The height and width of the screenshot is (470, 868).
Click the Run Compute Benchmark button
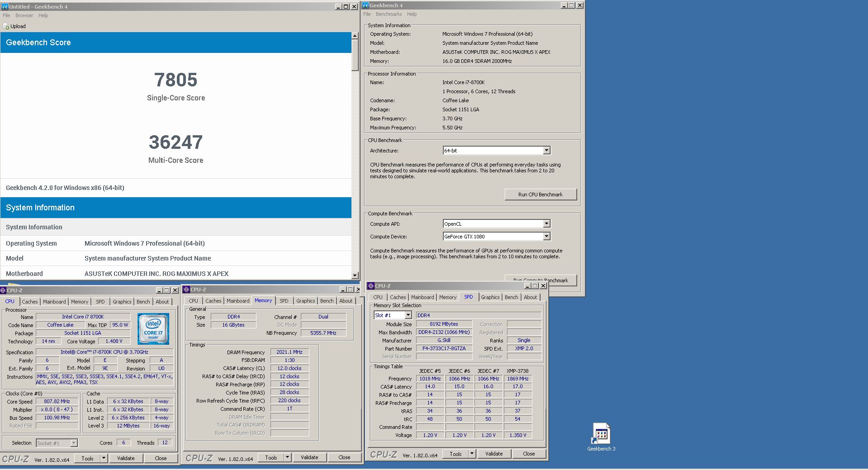click(x=541, y=280)
